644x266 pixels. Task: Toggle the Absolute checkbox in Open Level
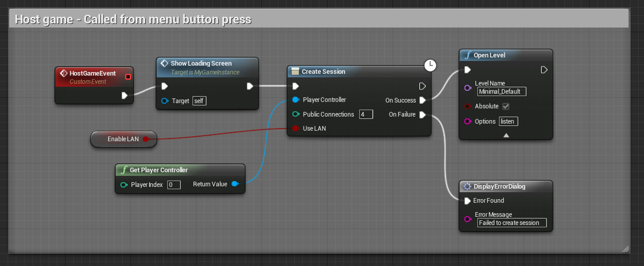506,107
